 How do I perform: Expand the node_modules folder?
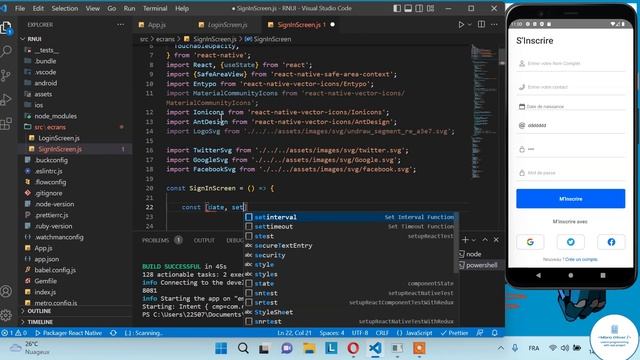56,116
